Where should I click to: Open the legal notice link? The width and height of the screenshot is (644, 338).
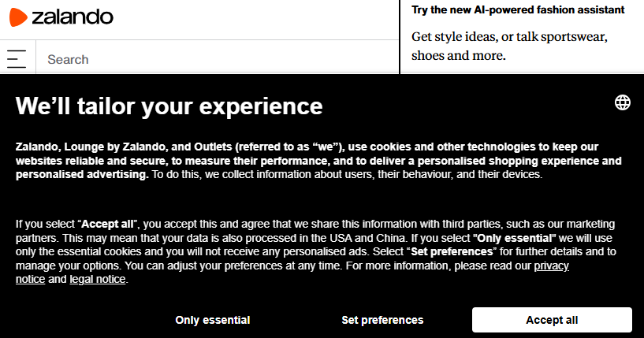point(97,279)
